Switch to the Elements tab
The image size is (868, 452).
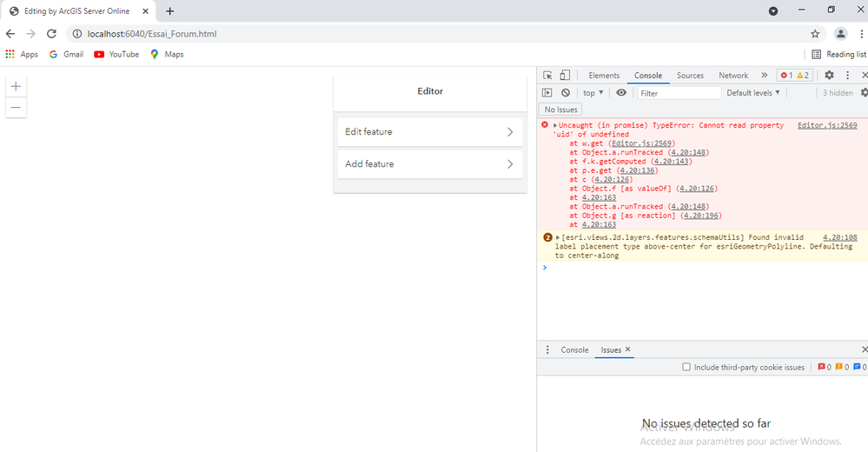tap(604, 76)
